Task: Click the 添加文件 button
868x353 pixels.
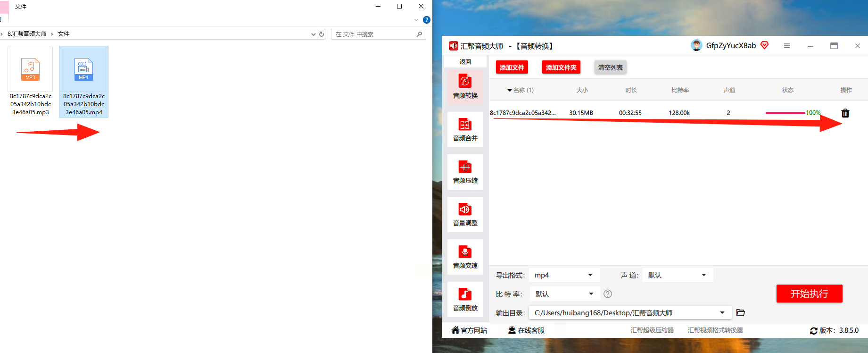Action: [x=512, y=67]
